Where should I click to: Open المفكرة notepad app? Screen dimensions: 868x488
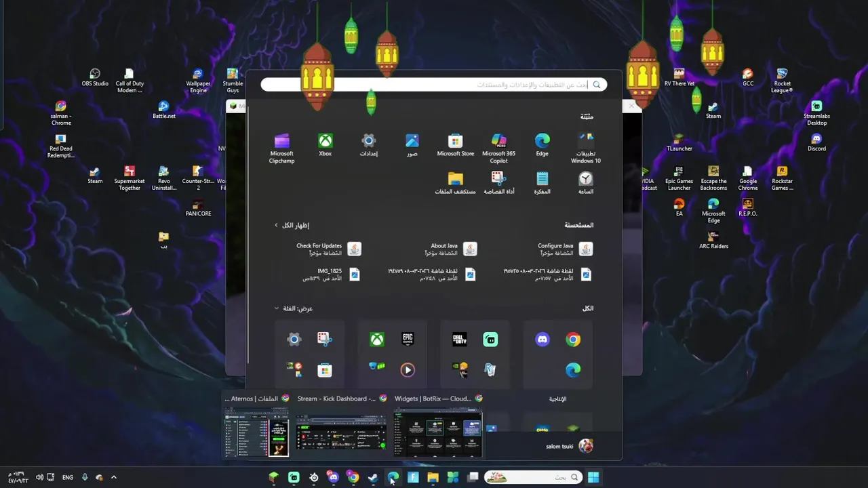point(542,183)
